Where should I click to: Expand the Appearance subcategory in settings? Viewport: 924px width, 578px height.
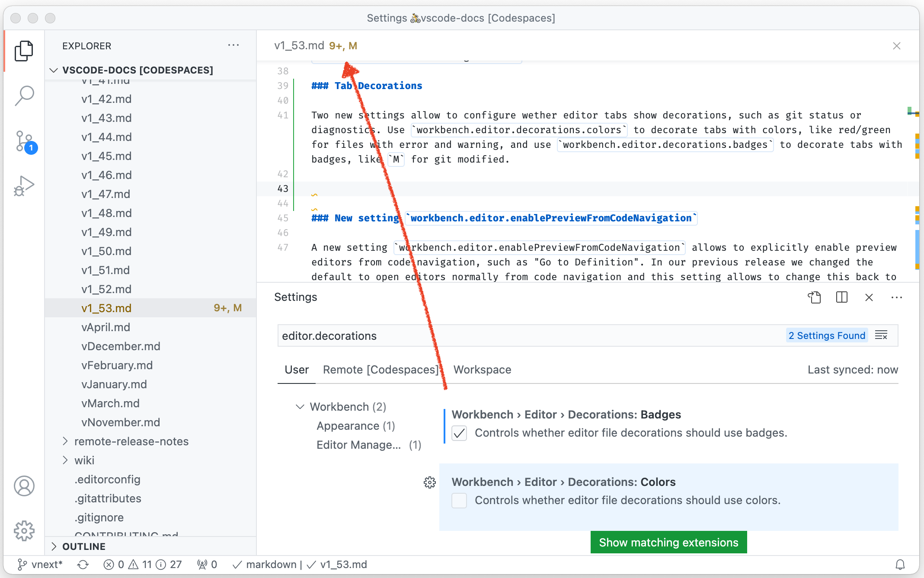click(x=348, y=425)
